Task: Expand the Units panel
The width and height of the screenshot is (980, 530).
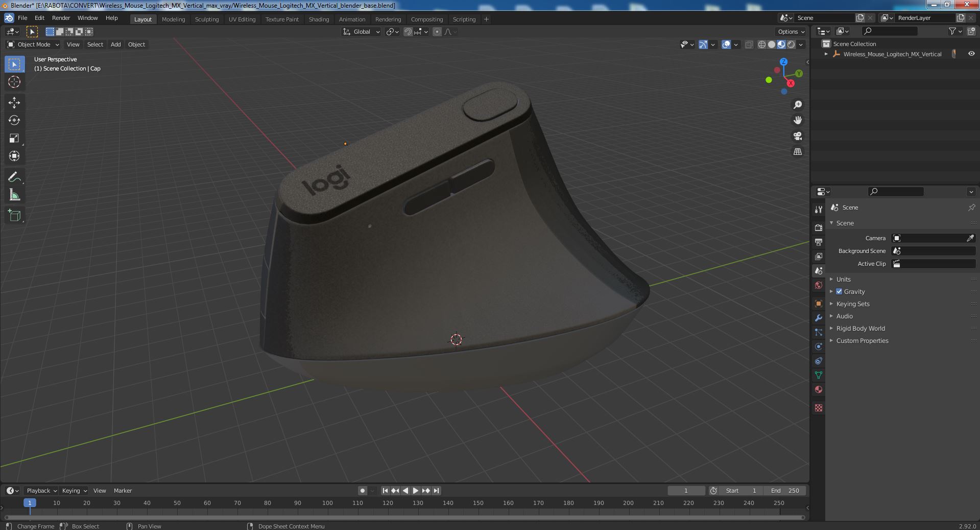Action: click(843, 279)
